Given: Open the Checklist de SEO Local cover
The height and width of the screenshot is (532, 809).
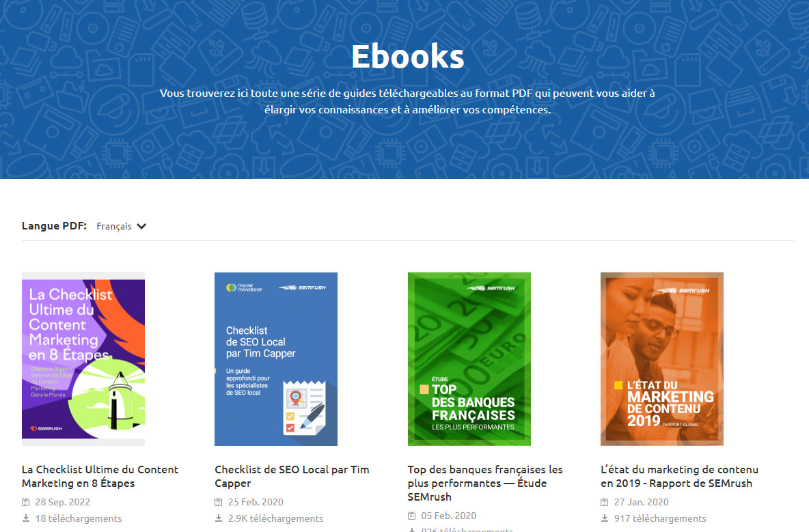Looking at the screenshot, I should pyautogui.click(x=276, y=359).
